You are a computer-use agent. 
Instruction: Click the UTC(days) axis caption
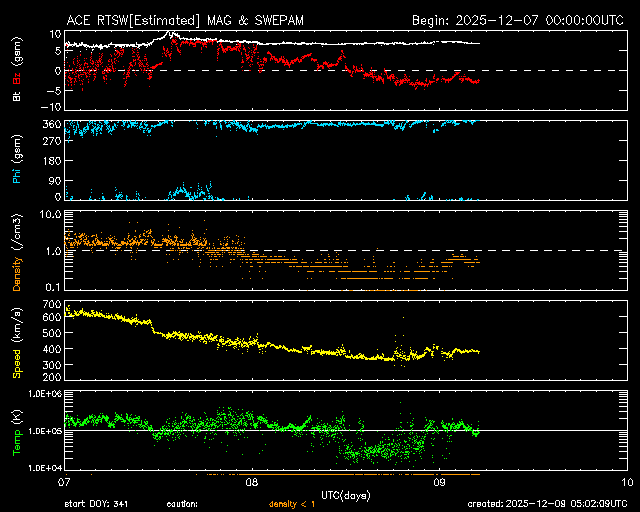(x=345, y=495)
